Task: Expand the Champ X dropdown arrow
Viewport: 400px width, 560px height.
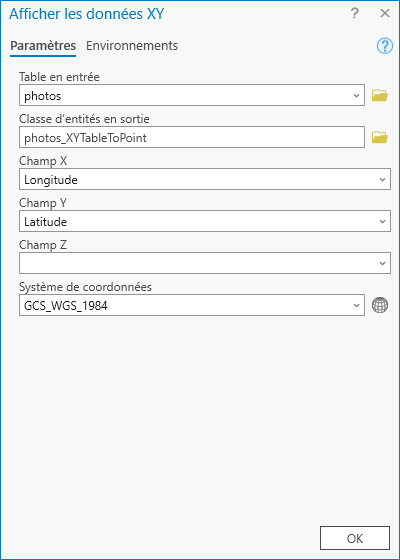Action: point(382,180)
